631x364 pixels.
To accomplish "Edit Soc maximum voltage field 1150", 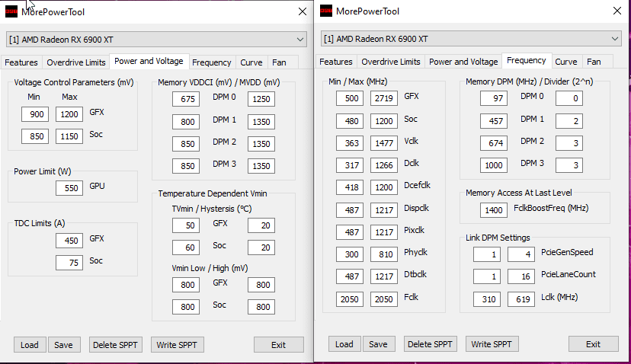I will point(69,136).
